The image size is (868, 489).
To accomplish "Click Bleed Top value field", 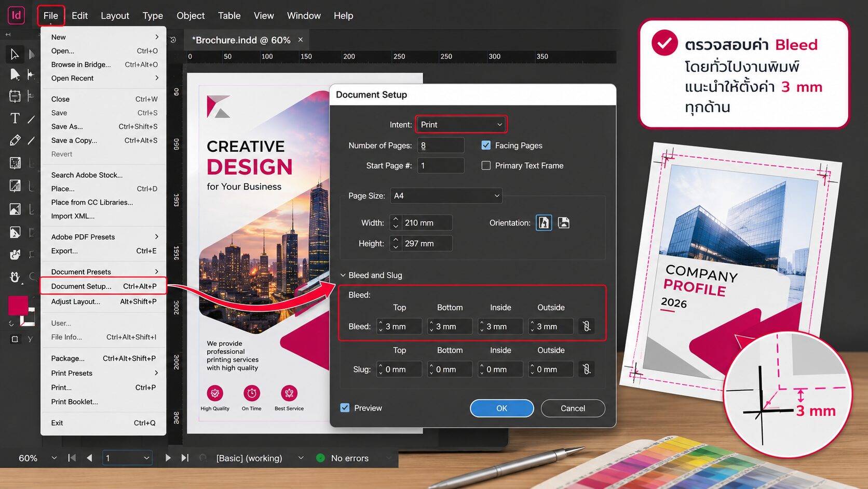I will pyautogui.click(x=399, y=326).
